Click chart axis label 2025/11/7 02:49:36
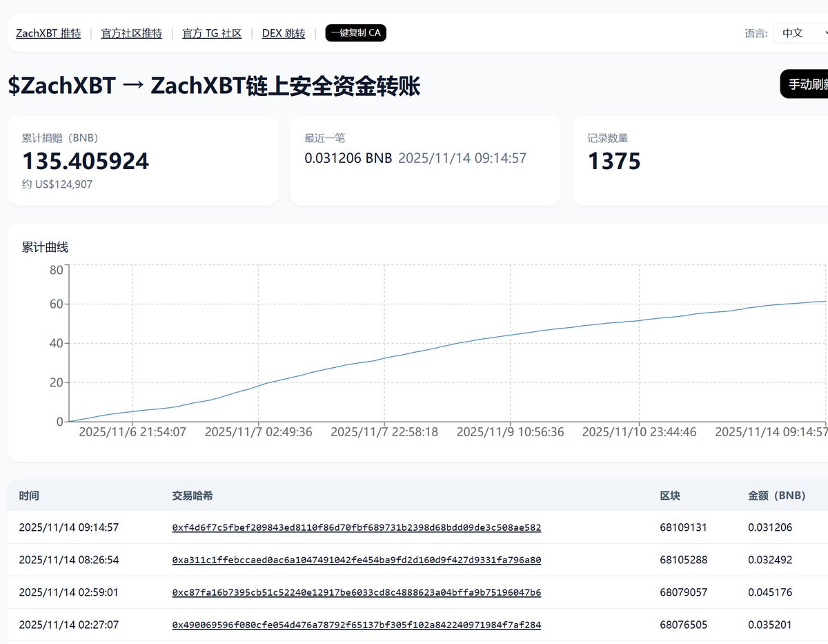The height and width of the screenshot is (644, 828). [259, 432]
